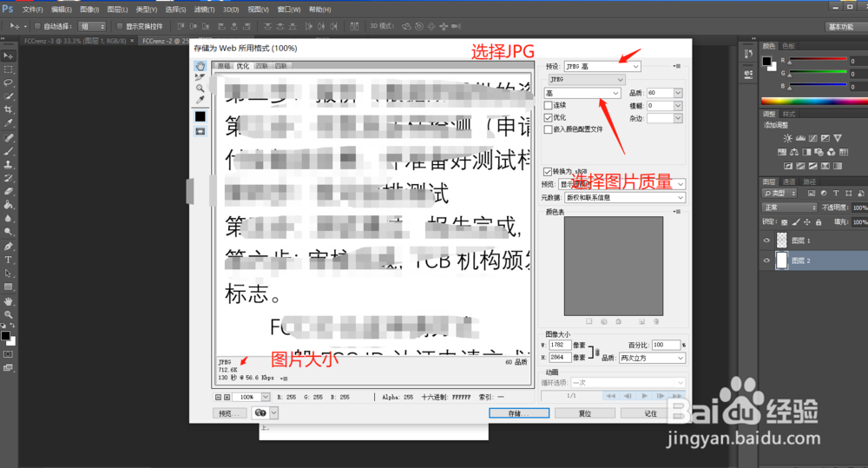This screenshot has height=468, width=868.
Task: Toggle slices visibility button in dialog
Action: pyautogui.click(x=200, y=131)
